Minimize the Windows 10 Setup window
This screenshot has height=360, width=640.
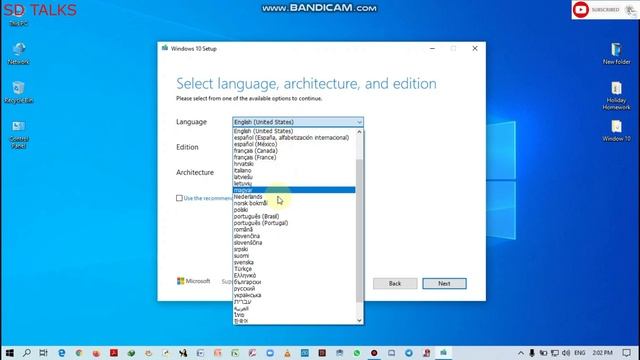click(x=432, y=49)
